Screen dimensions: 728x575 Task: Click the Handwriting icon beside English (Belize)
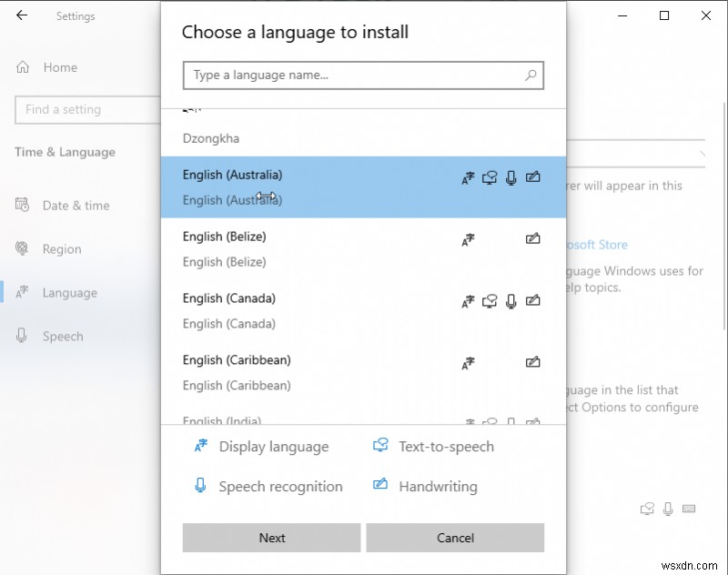tap(533, 239)
